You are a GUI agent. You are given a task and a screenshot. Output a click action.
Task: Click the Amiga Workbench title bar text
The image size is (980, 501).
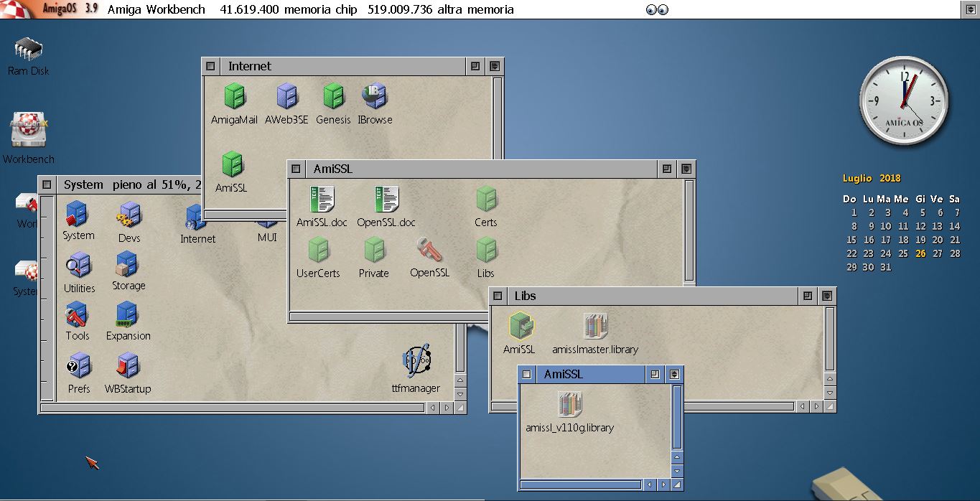[156, 9]
